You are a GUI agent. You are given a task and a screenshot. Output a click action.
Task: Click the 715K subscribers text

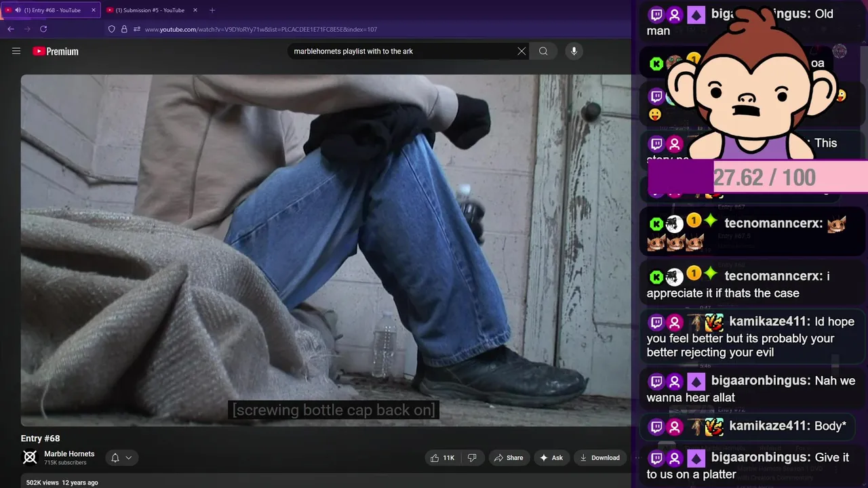[x=65, y=463]
